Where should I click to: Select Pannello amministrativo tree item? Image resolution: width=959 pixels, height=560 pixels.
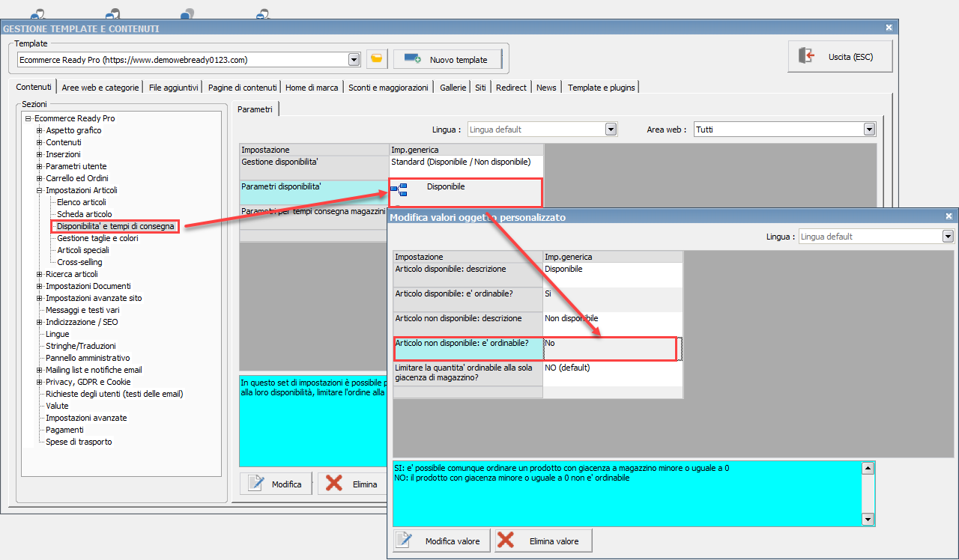pyautogui.click(x=88, y=358)
